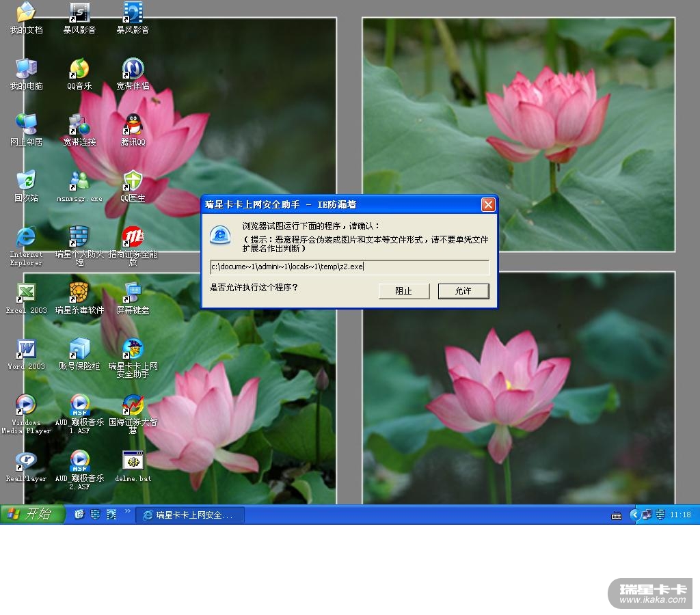This screenshot has height=615, width=700.
Task: Click the 允许 button in the dialog
Action: [463, 291]
